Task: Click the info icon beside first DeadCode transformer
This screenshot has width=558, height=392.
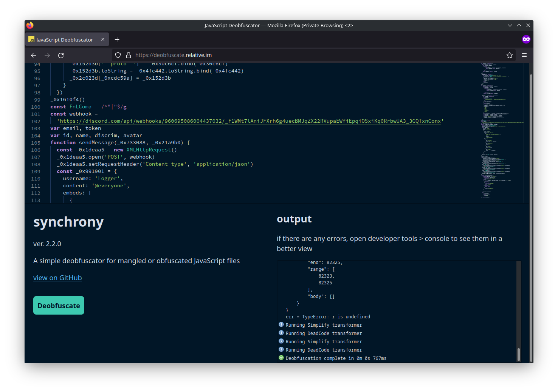Action: coord(281,333)
